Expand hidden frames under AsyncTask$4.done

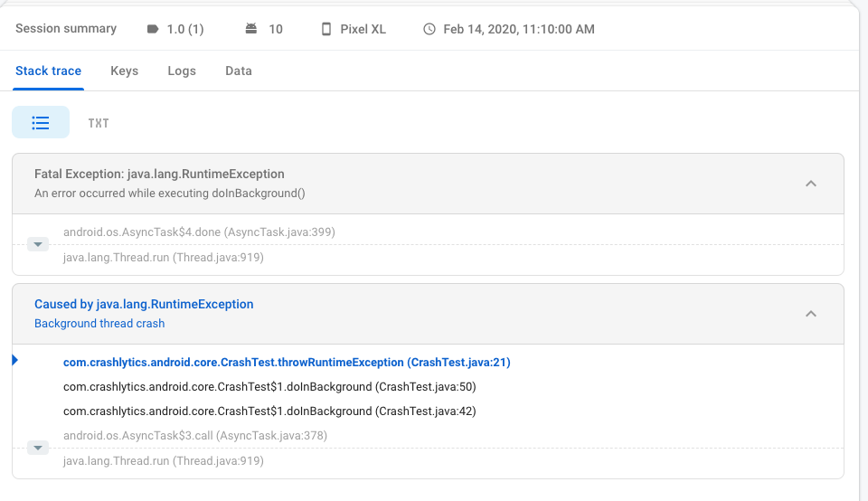(x=38, y=244)
